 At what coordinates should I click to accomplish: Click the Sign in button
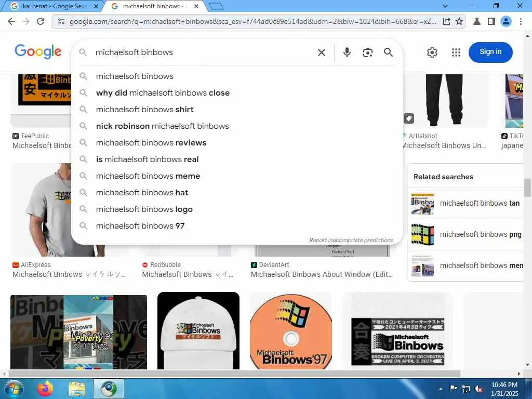click(x=490, y=52)
